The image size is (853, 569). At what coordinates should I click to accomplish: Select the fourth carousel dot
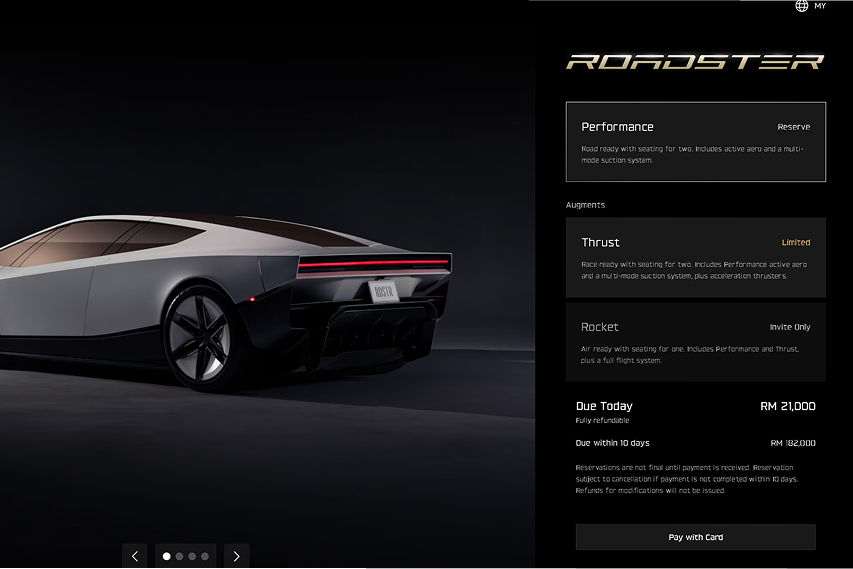click(205, 556)
